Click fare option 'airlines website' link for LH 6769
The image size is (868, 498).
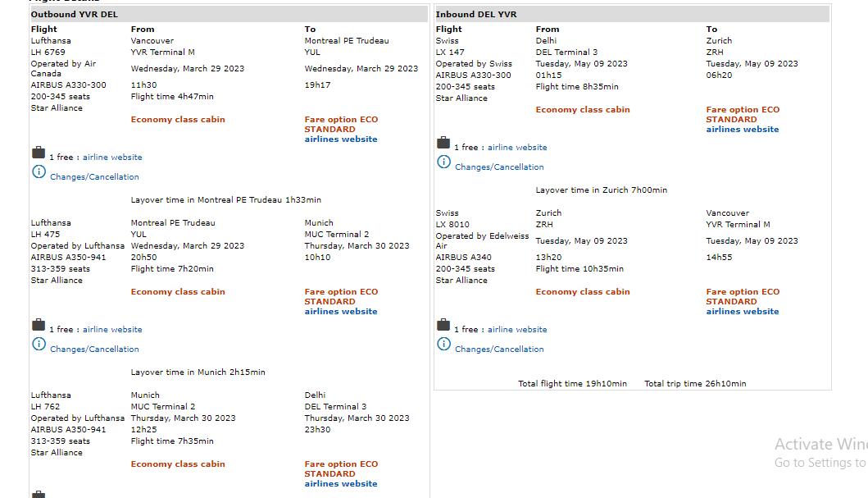[x=341, y=139]
